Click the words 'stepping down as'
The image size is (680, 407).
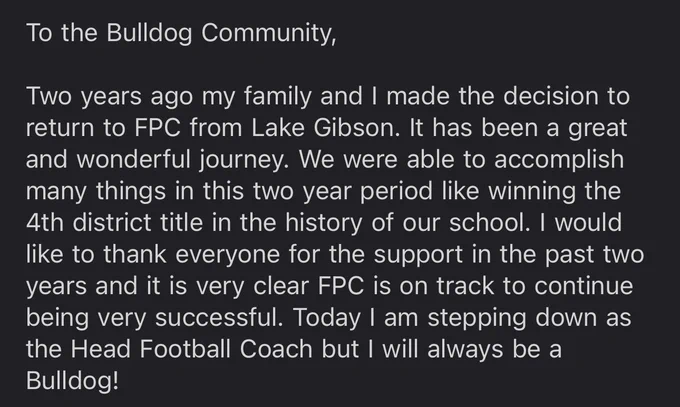coord(529,318)
